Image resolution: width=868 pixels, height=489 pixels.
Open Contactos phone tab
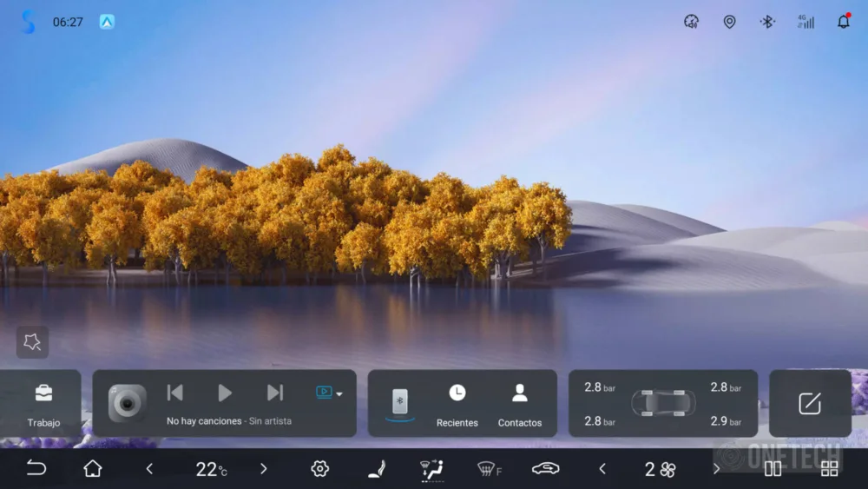coord(519,404)
